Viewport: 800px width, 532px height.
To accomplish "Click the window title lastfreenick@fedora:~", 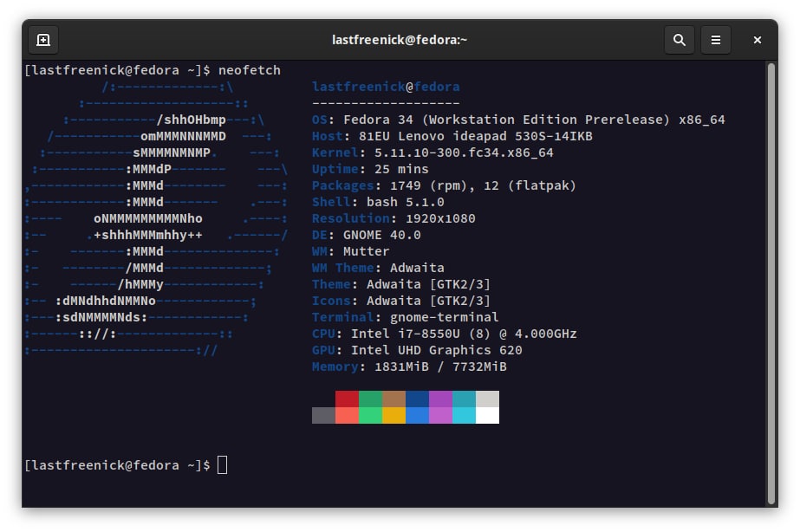I will point(400,40).
